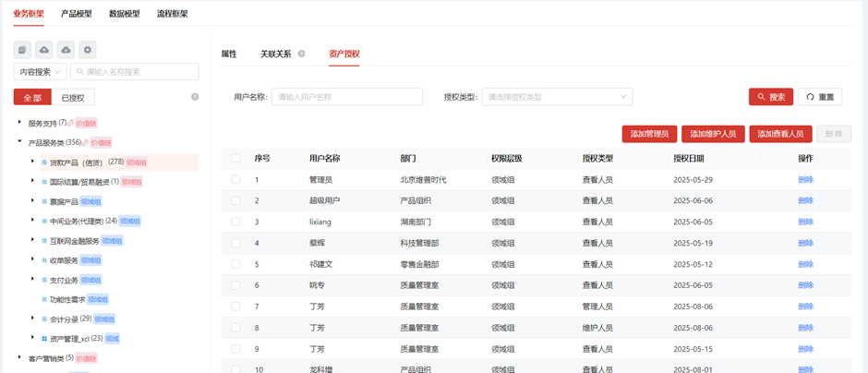Click the 重置 button
The height and width of the screenshot is (373, 868).
click(820, 97)
